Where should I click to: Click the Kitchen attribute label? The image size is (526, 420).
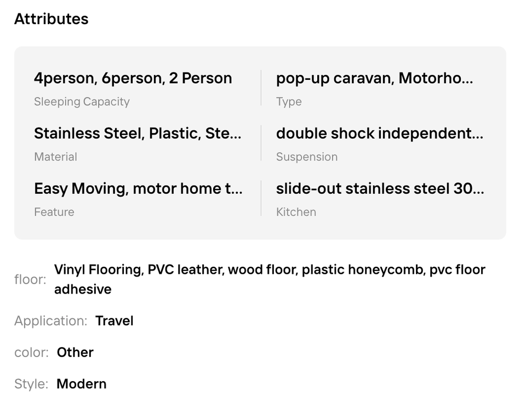pos(296,212)
